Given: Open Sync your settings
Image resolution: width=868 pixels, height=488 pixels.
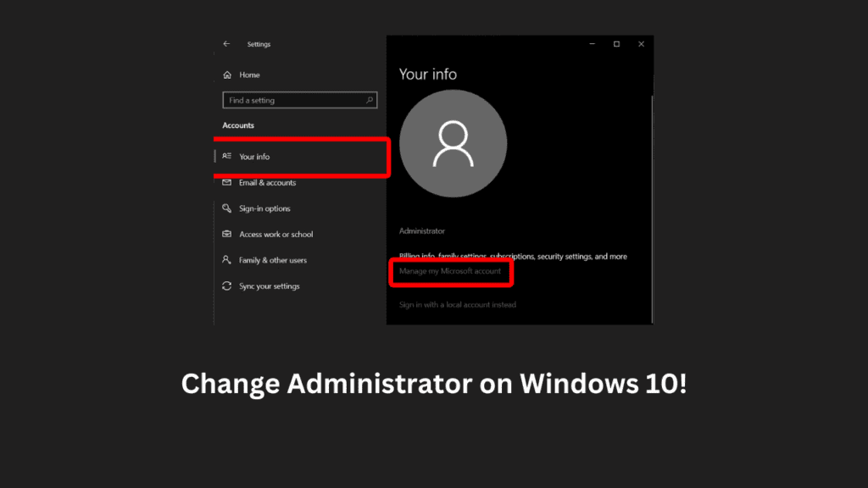Looking at the screenshot, I should click(x=269, y=286).
